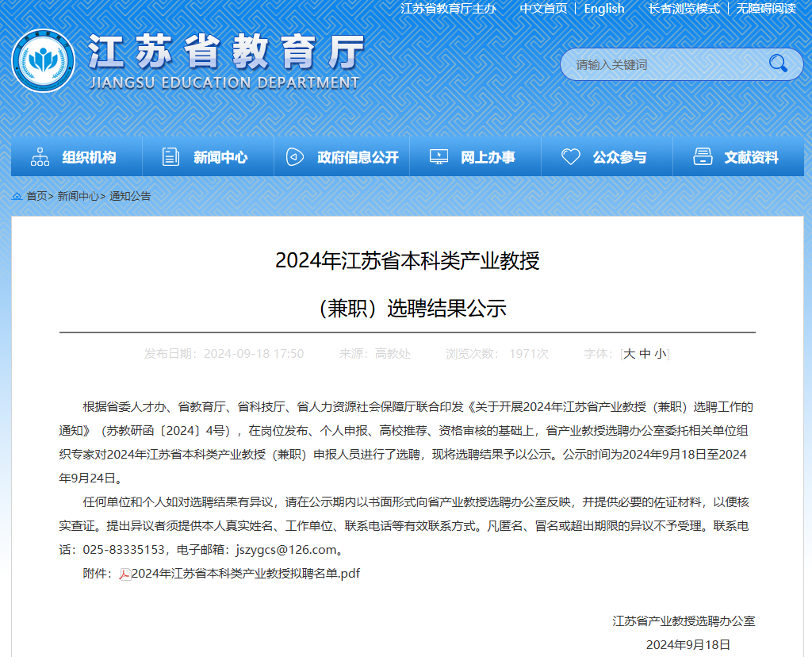Set font size to 大 (large)
The image size is (812, 657).
click(629, 354)
